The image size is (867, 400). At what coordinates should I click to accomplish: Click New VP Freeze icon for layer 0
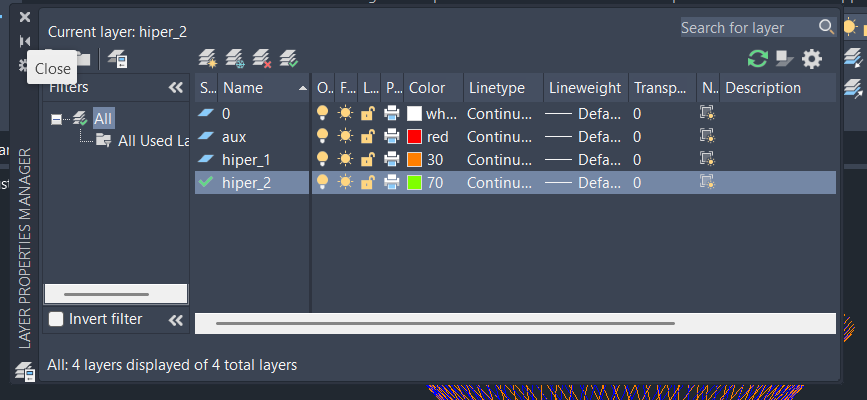coord(707,113)
